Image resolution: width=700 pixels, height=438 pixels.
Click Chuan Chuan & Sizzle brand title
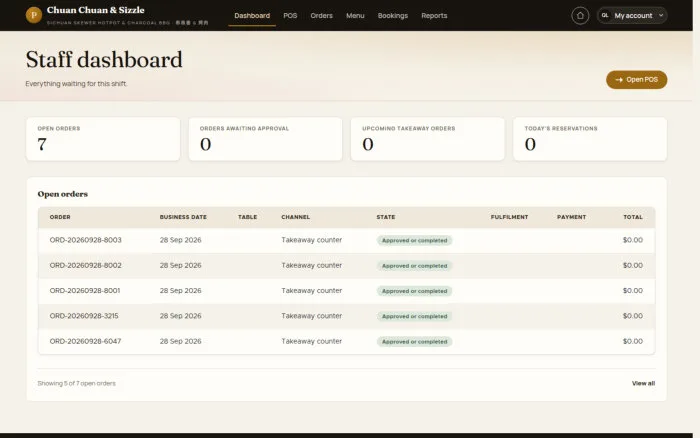[96, 10]
